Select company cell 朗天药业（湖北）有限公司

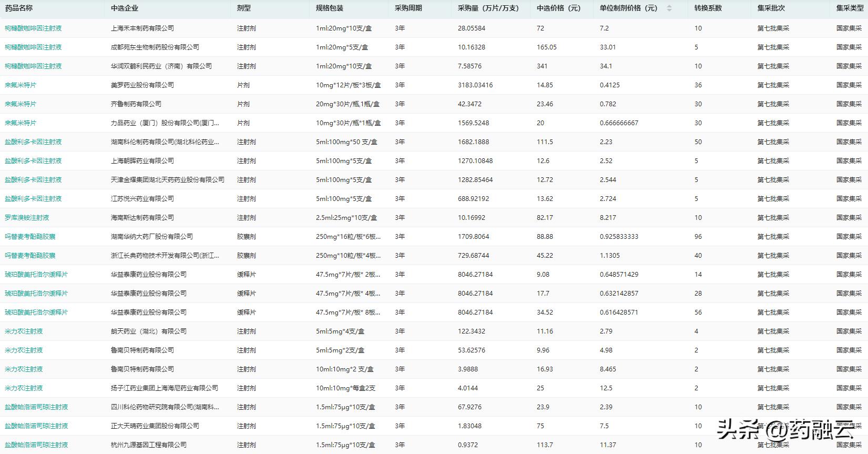point(149,331)
